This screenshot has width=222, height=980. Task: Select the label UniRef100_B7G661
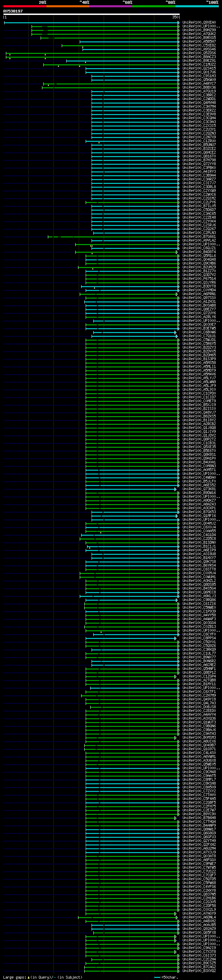click(199, 237)
